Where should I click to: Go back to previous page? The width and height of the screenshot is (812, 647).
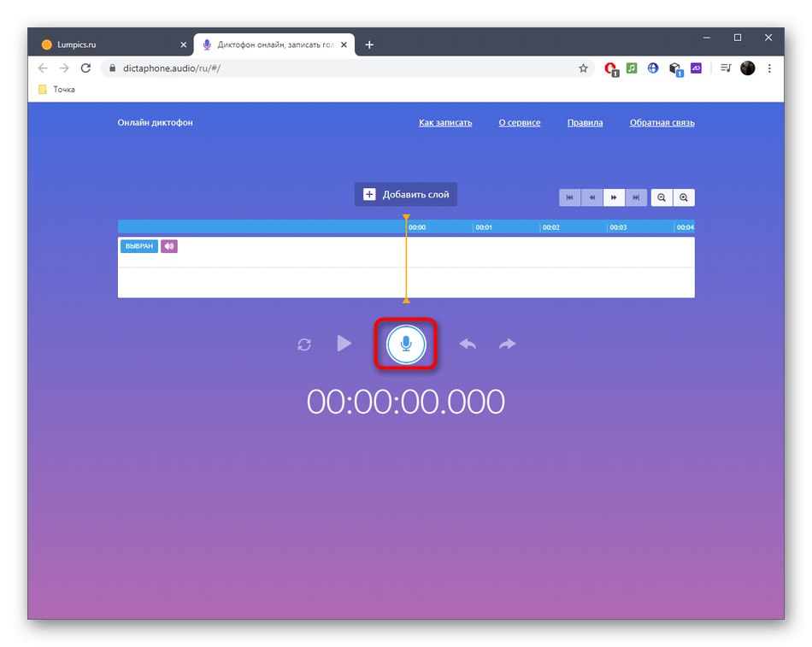click(x=43, y=68)
